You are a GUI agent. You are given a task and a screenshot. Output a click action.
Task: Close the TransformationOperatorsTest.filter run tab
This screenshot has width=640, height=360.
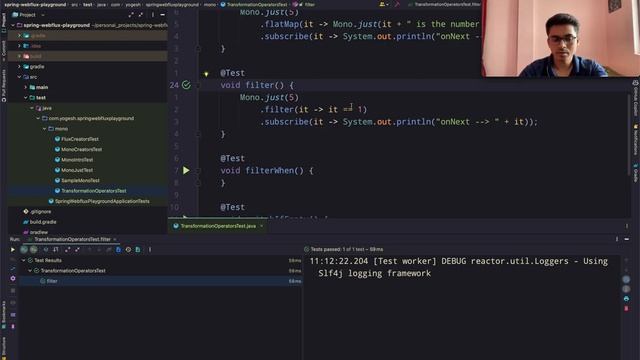[x=115, y=239]
